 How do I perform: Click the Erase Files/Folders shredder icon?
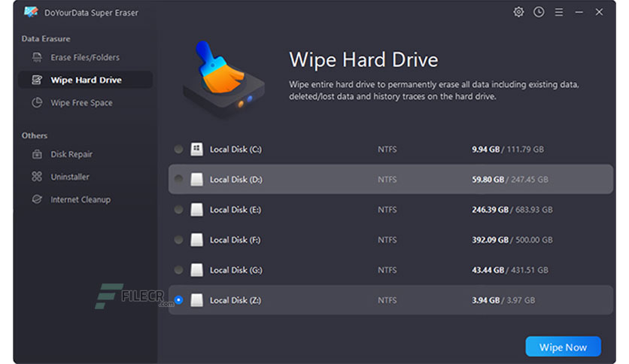click(x=37, y=57)
